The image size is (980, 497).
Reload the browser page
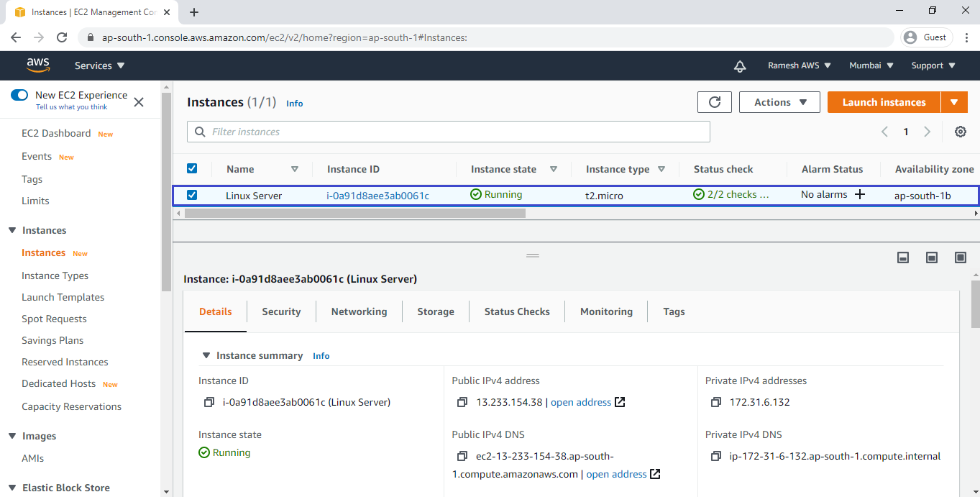coord(62,37)
